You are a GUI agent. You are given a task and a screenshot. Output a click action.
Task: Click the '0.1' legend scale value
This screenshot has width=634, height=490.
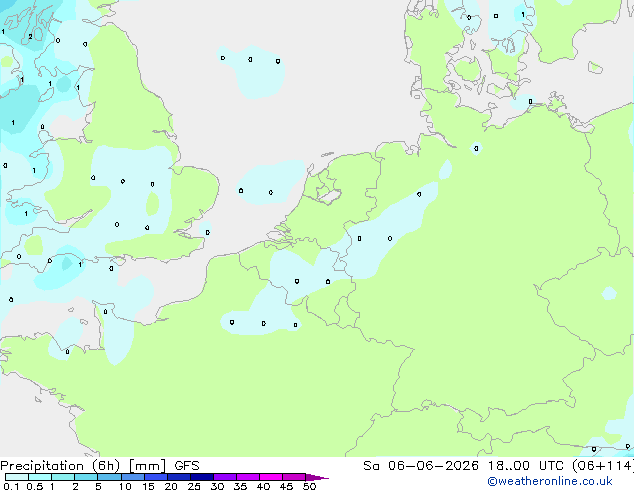[11, 486]
